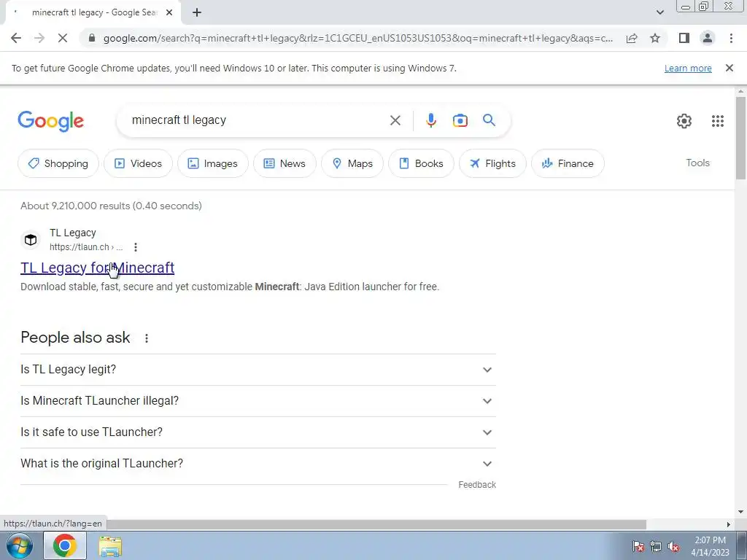
Task: Open Learn more about Chrome updates
Action: point(688,68)
